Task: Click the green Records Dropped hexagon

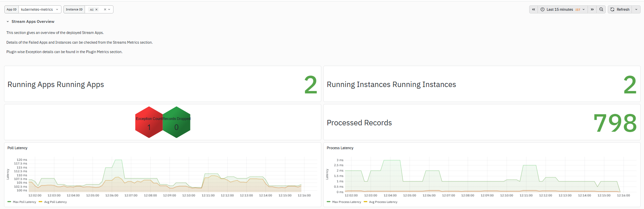Action: [177, 122]
